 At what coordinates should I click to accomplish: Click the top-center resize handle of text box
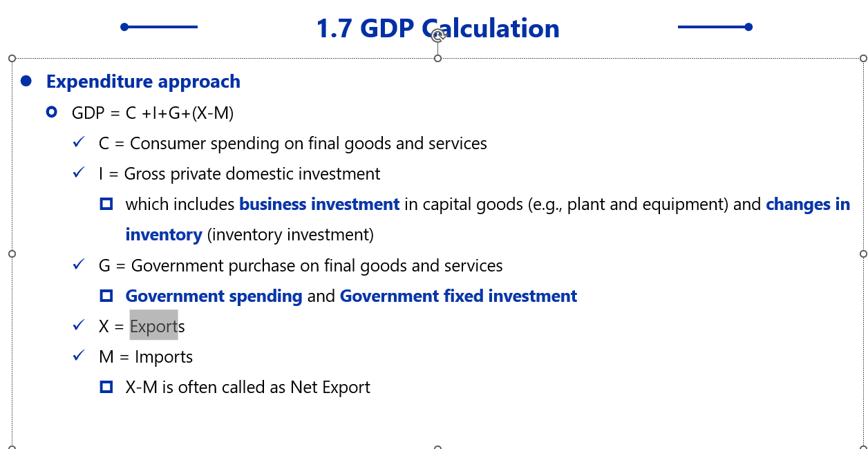coord(437,59)
